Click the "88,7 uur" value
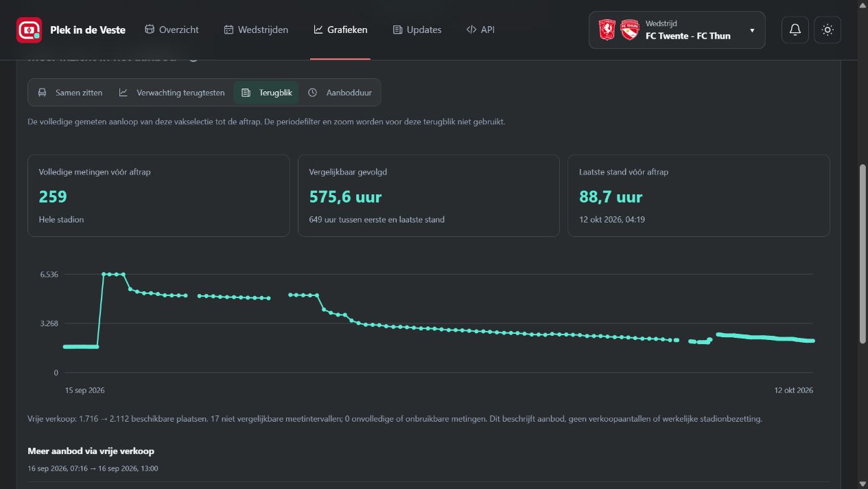868x489 pixels. tap(611, 197)
